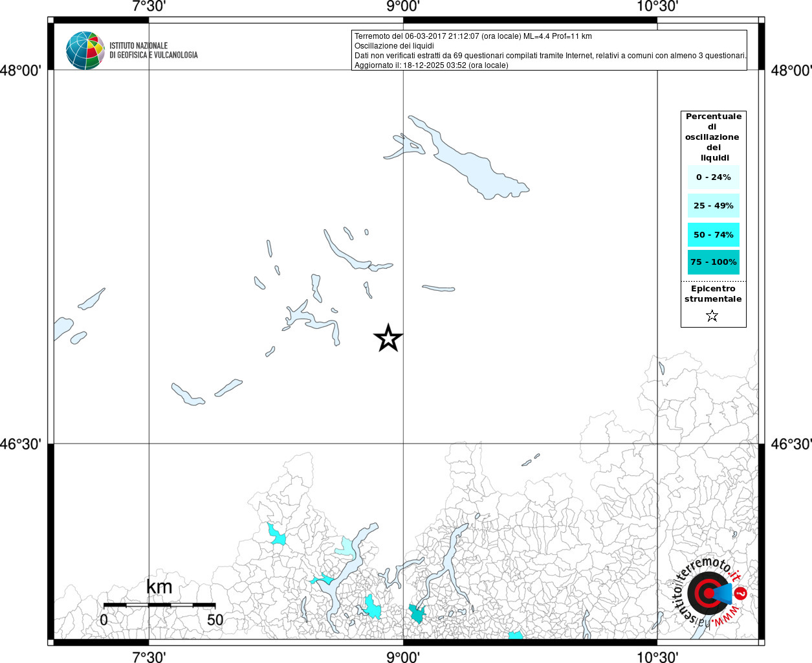This screenshot has width=812, height=663.
Task: Click the 'Oscillazione dei liquidi' subtitle
Action: (394, 46)
